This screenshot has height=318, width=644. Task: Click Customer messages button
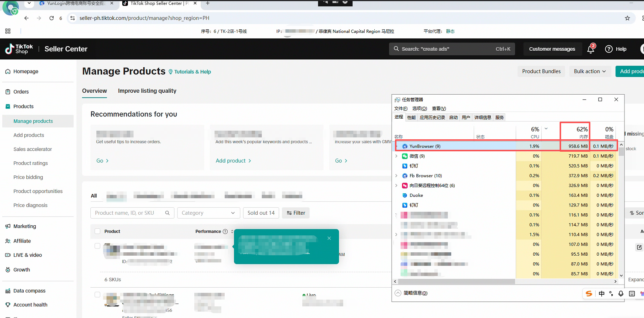[552, 49]
